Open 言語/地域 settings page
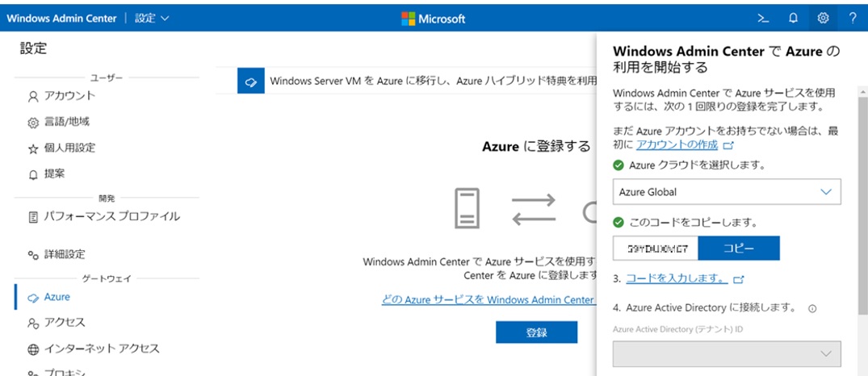 66,122
